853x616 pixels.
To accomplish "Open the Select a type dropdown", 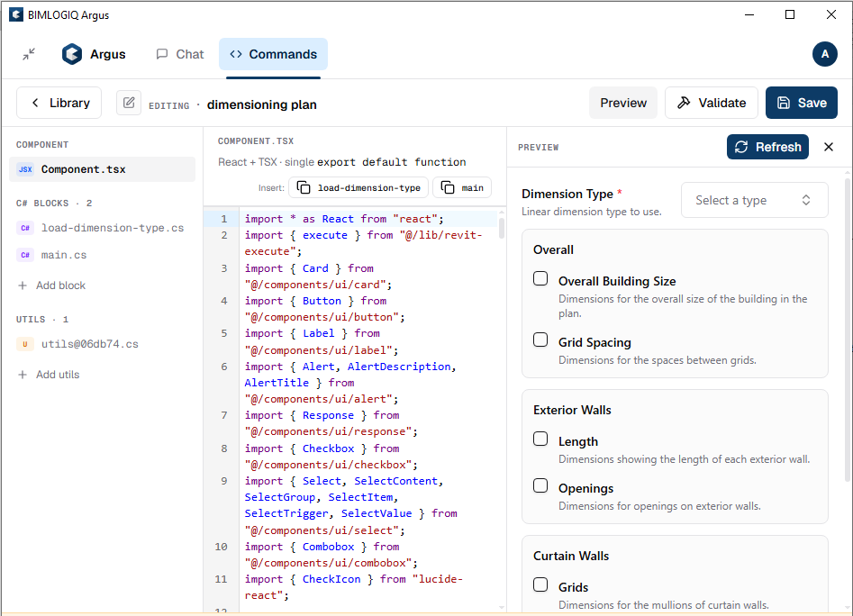I will point(755,200).
